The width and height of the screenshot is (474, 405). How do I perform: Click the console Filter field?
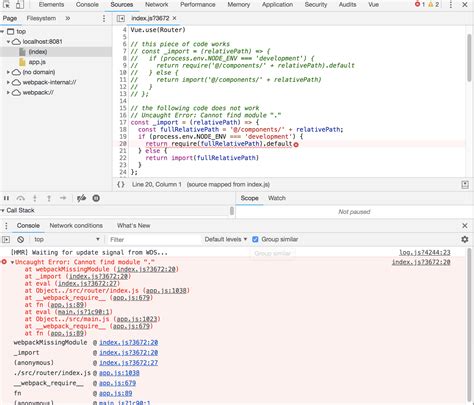[154, 239]
